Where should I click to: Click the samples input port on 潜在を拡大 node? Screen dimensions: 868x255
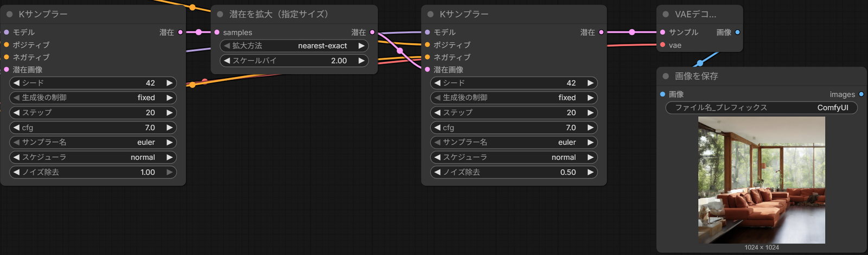(x=217, y=33)
